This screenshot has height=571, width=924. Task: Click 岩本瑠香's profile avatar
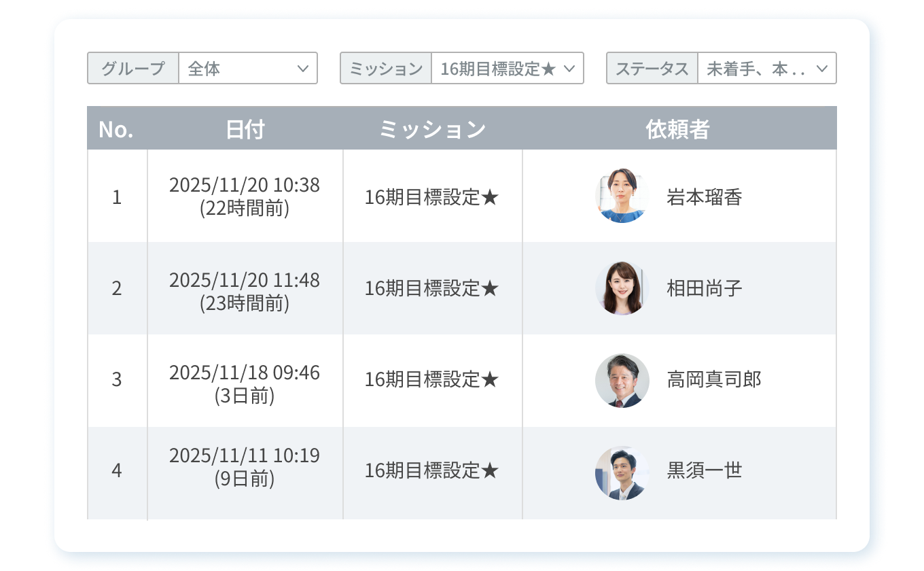pos(622,196)
